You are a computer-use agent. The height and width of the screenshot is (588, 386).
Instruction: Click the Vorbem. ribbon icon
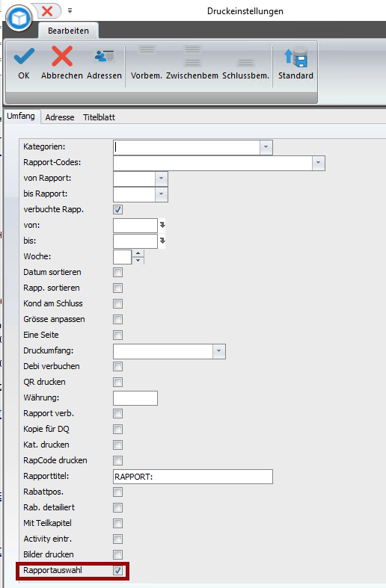(x=147, y=49)
